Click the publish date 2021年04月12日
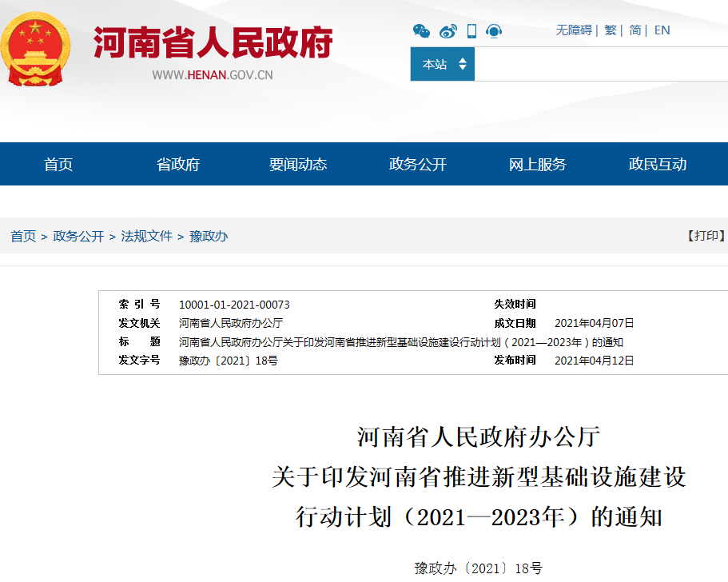 click(595, 361)
